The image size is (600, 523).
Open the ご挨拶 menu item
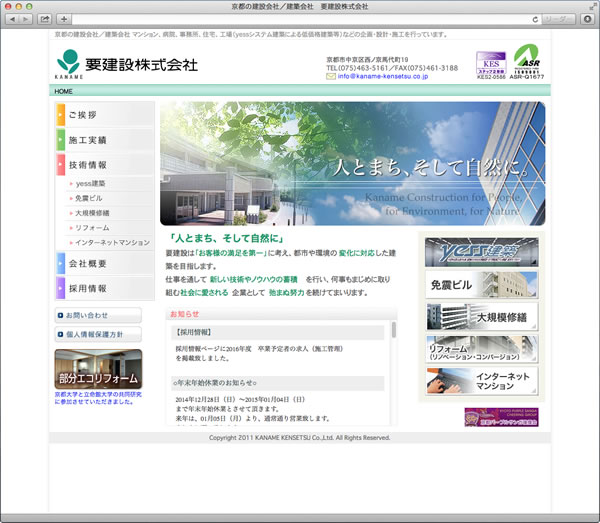105,115
